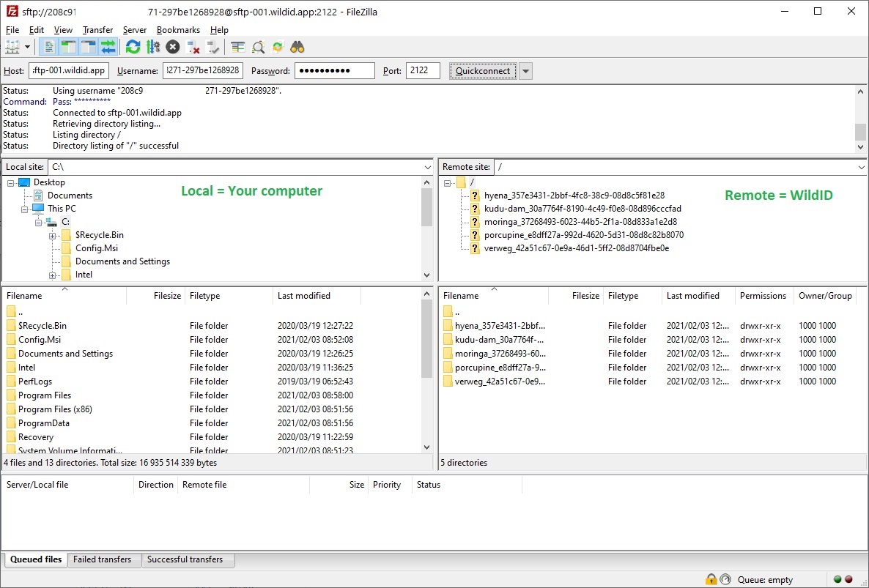Click the green activity indicator light
Viewport: 869px width, 588px height.
click(x=837, y=580)
